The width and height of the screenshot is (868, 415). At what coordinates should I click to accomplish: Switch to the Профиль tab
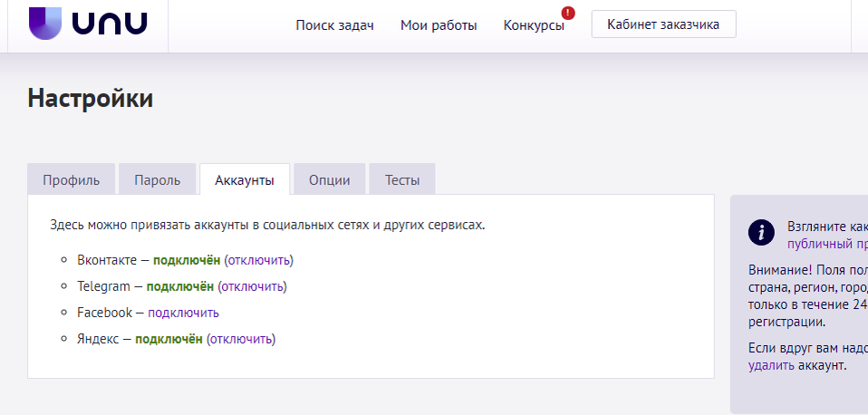(x=72, y=179)
